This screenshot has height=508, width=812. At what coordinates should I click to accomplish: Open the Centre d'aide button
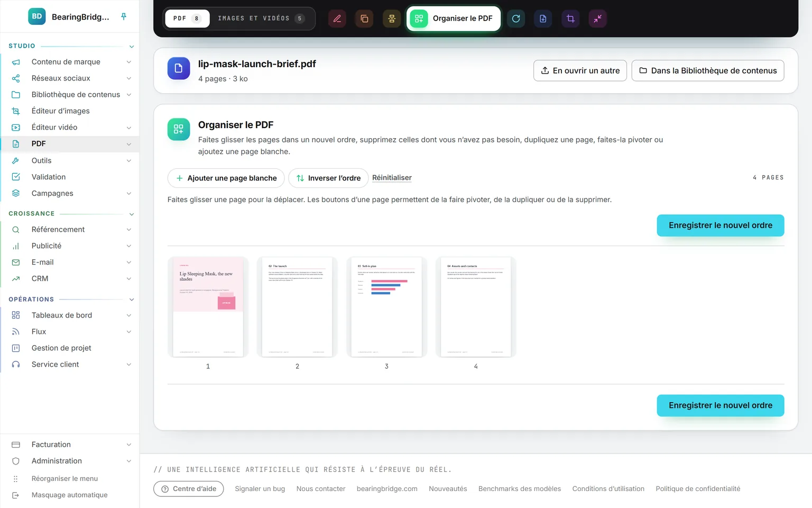coord(189,489)
